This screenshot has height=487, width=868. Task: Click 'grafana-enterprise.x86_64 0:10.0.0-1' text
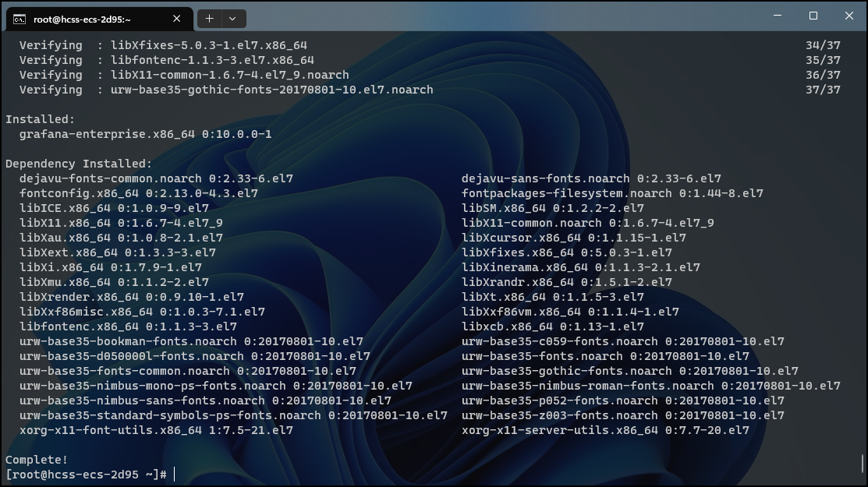click(146, 134)
